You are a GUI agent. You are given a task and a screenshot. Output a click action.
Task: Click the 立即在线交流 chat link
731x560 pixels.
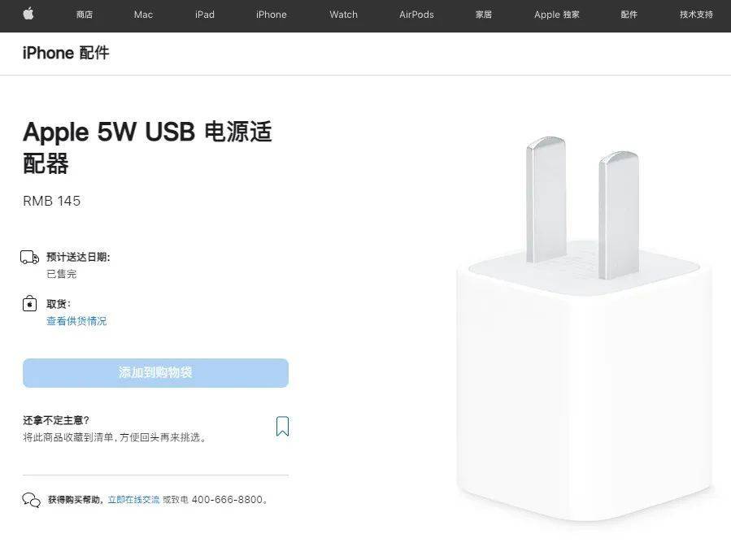pos(134,499)
